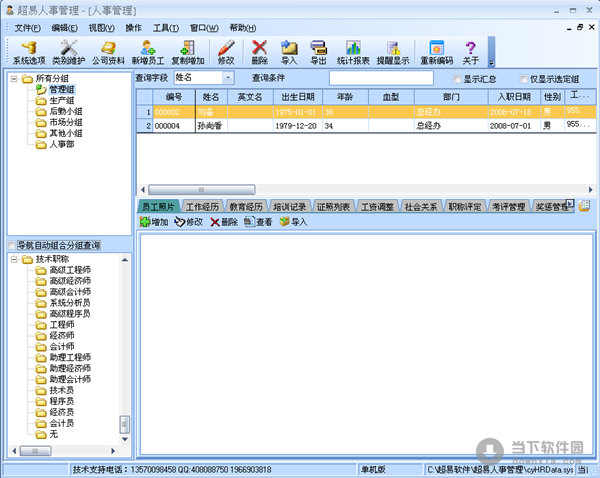
Task: Click the 修改 pencil icon in top toolbar
Action: click(x=226, y=50)
